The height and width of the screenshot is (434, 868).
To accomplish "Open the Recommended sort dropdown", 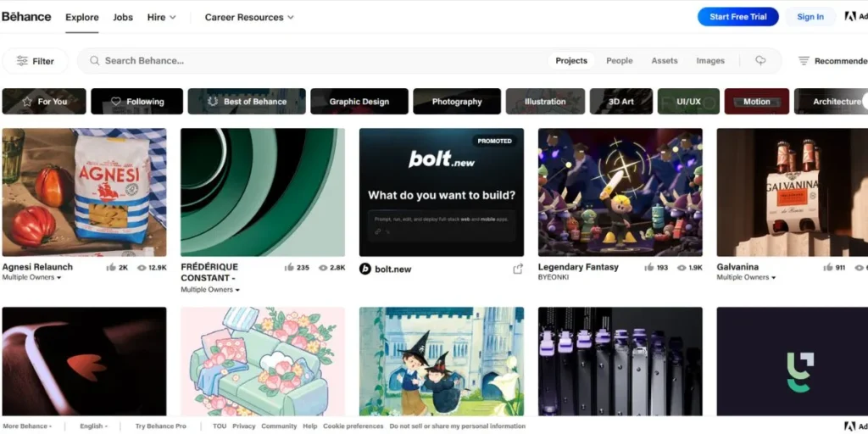I will 833,61.
